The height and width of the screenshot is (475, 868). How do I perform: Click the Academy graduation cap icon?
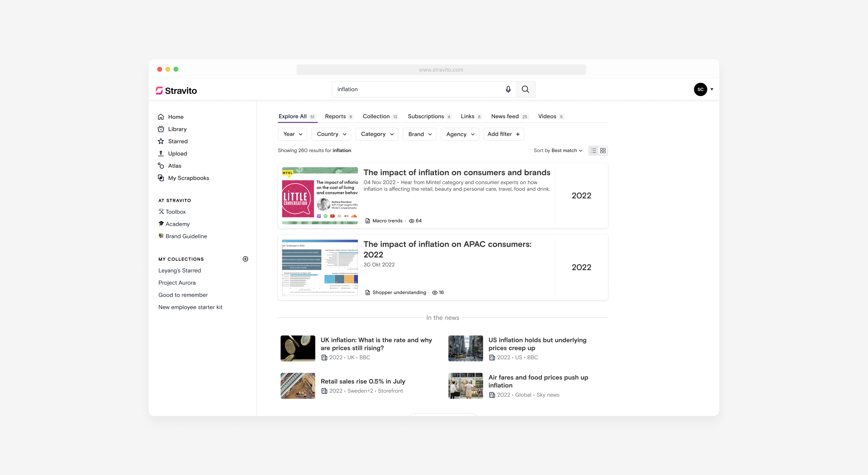pos(161,224)
